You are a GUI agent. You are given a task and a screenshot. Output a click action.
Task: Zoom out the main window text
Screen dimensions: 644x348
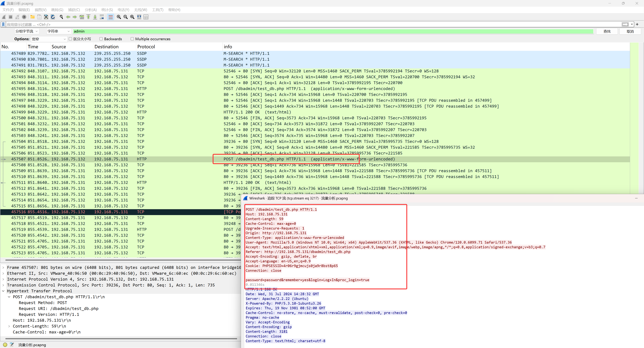[125, 17]
